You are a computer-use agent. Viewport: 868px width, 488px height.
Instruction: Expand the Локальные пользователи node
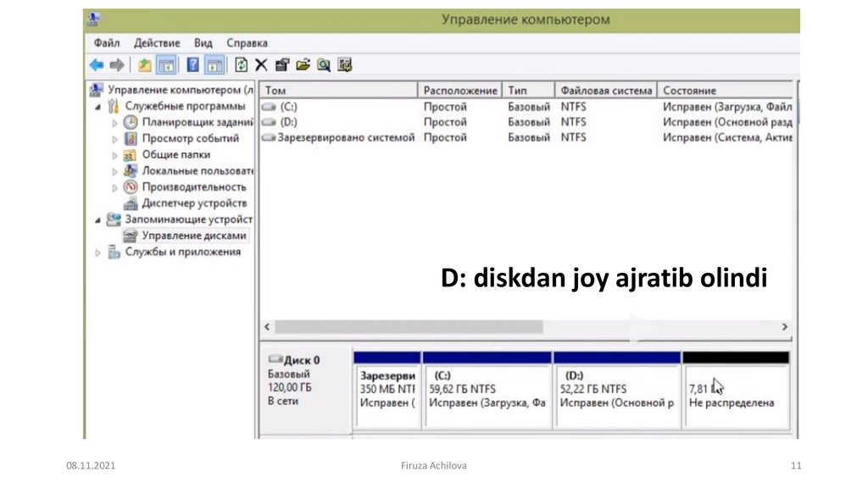point(114,171)
